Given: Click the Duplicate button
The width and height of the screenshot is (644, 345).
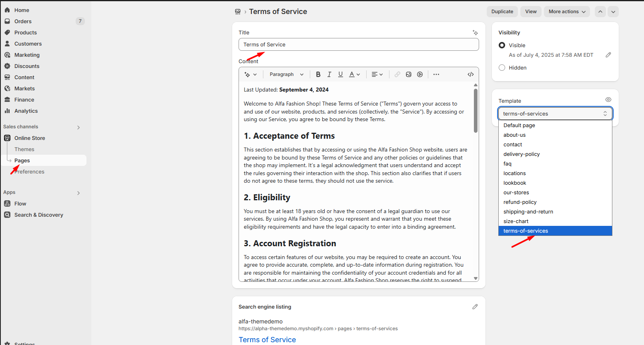Looking at the screenshot, I should click(502, 12).
